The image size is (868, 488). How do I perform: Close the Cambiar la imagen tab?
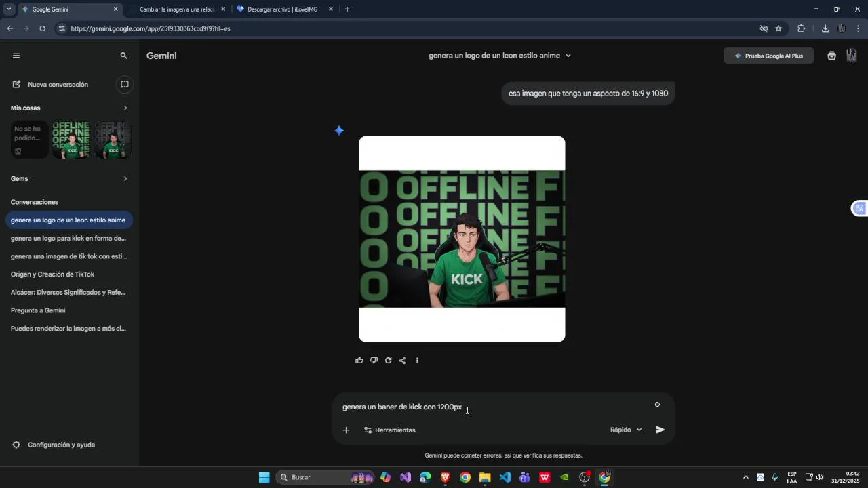point(223,9)
